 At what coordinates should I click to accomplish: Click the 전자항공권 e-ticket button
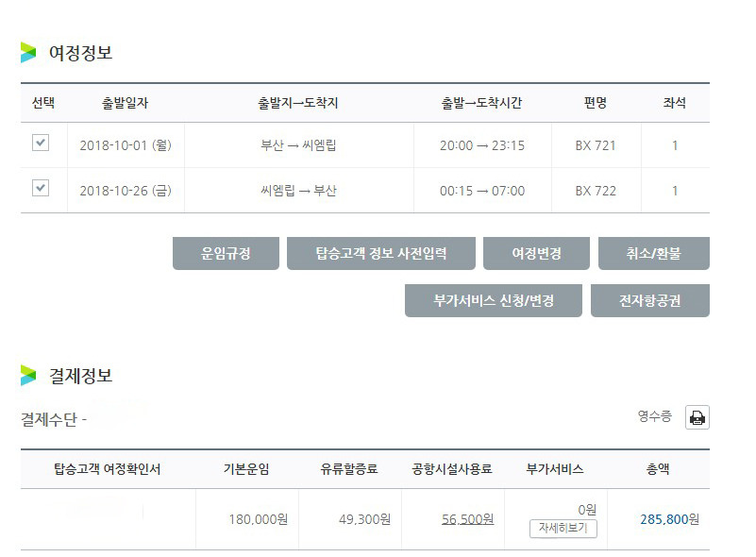pyautogui.click(x=650, y=300)
